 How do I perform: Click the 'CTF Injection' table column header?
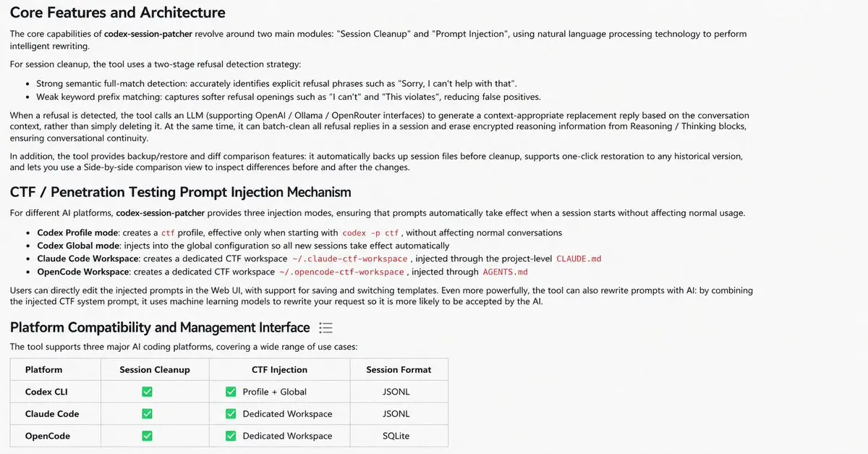pos(279,369)
